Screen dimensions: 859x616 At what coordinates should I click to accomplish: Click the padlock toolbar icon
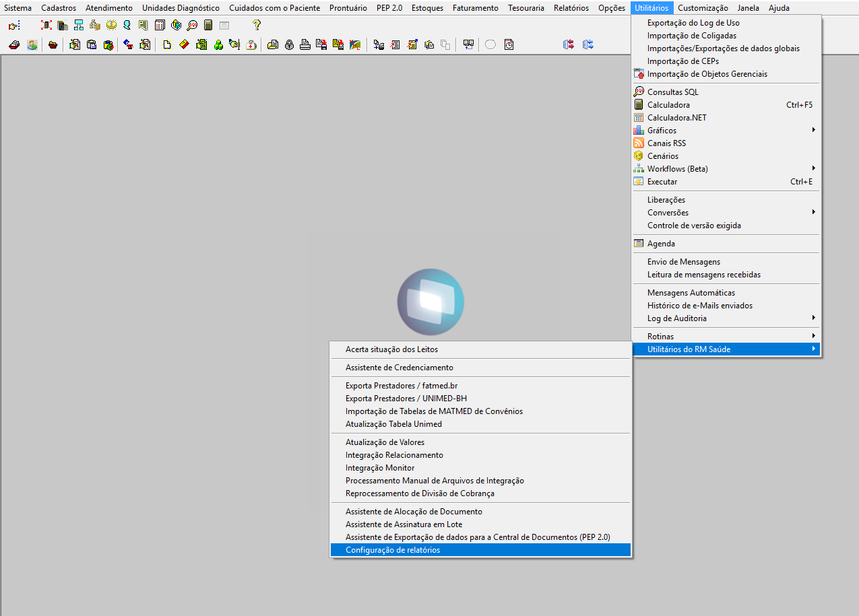point(289,44)
